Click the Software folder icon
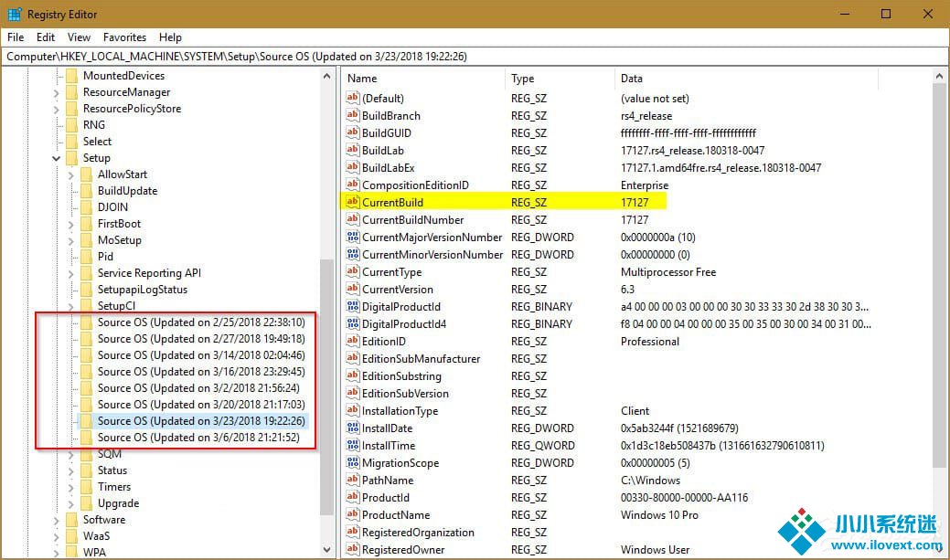This screenshot has width=950, height=560. pos(72,520)
